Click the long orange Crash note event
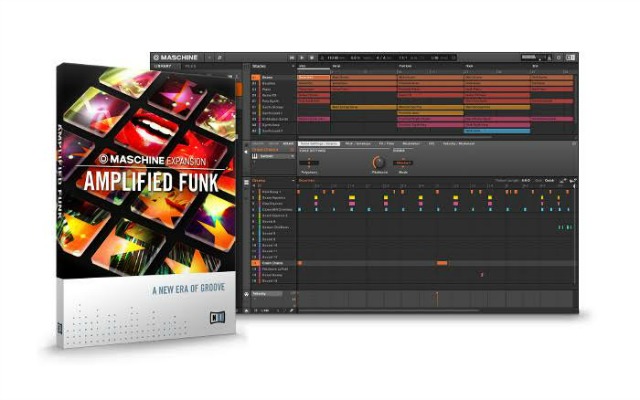 pyautogui.click(x=442, y=263)
